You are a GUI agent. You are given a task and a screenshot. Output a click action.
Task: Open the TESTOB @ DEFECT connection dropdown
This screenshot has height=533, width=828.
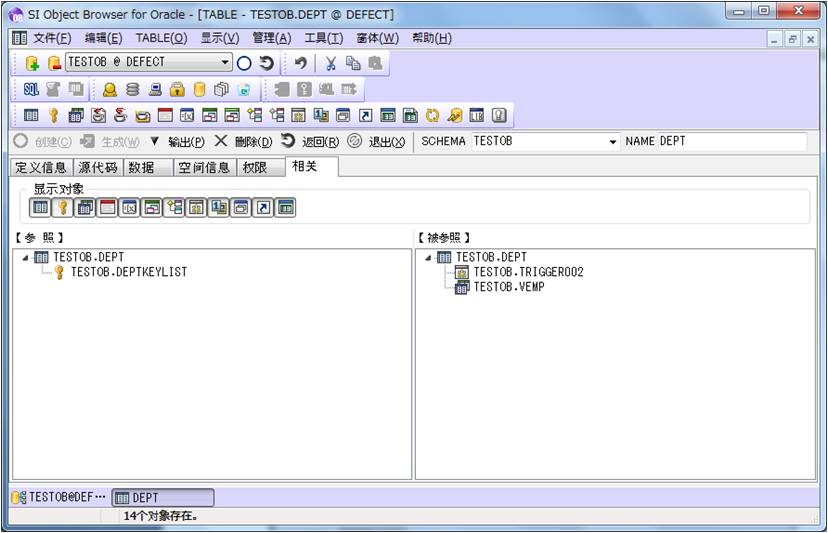coord(225,63)
